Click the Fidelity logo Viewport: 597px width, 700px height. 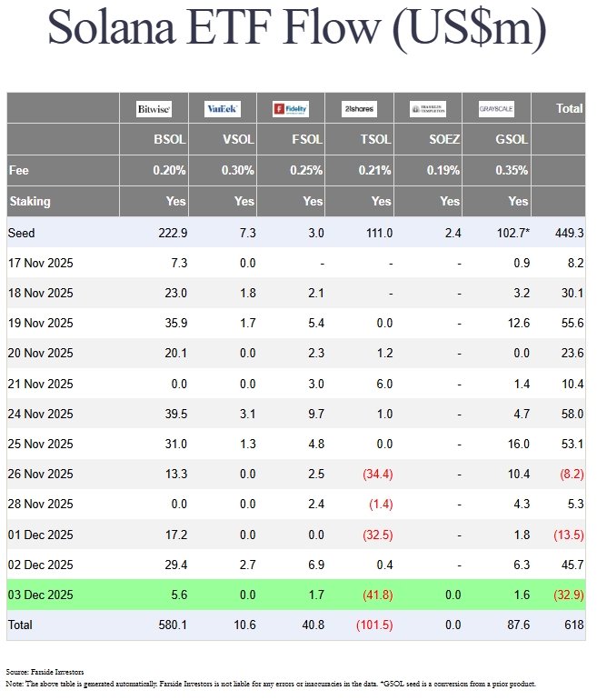click(291, 109)
